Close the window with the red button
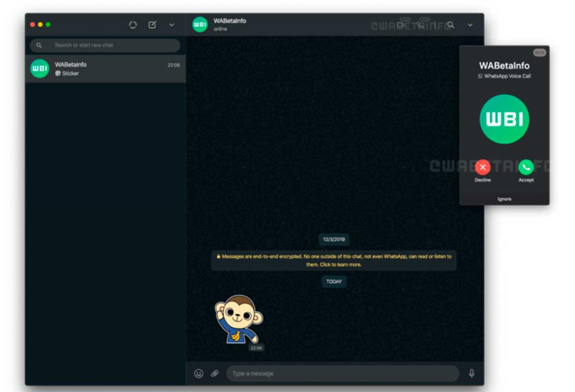The image size is (575, 392). 33,25
